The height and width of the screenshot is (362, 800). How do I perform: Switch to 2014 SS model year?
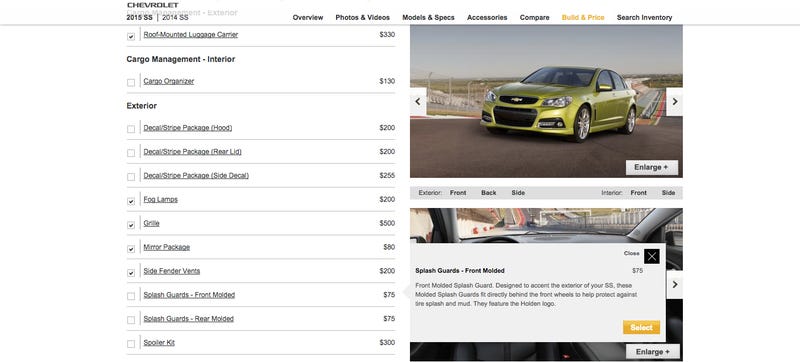point(175,17)
